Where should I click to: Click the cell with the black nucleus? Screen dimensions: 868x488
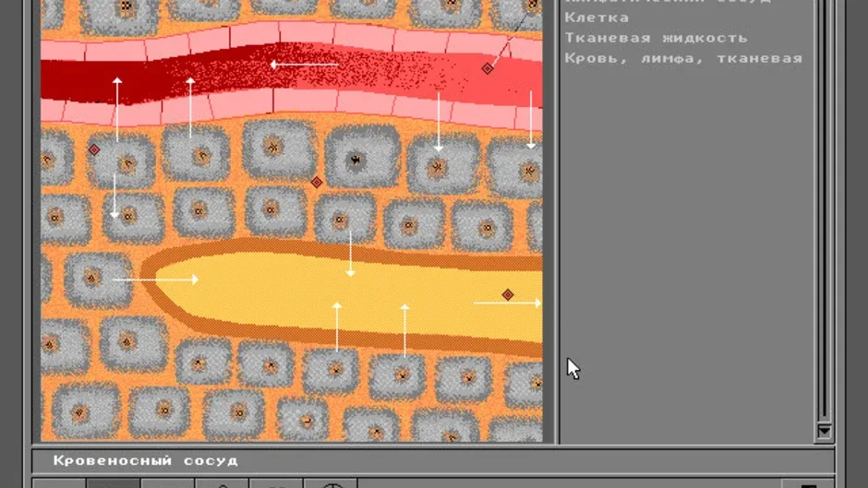click(x=362, y=157)
